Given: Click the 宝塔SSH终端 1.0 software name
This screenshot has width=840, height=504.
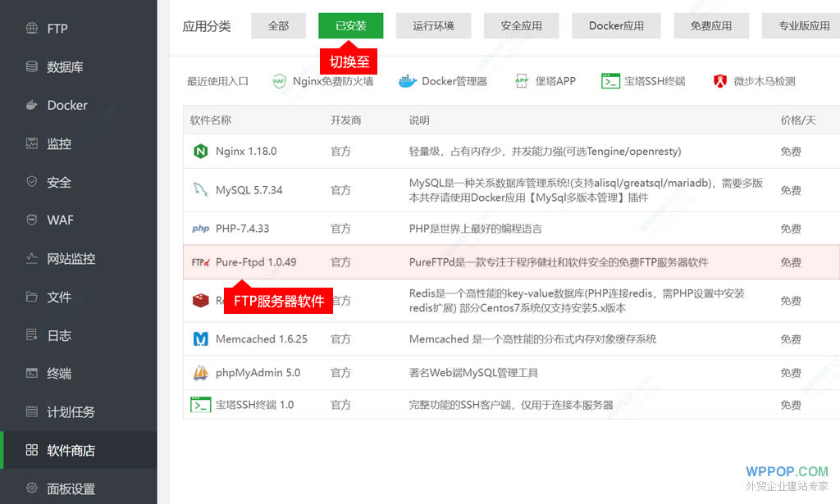Looking at the screenshot, I should pyautogui.click(x=254, y=405).
